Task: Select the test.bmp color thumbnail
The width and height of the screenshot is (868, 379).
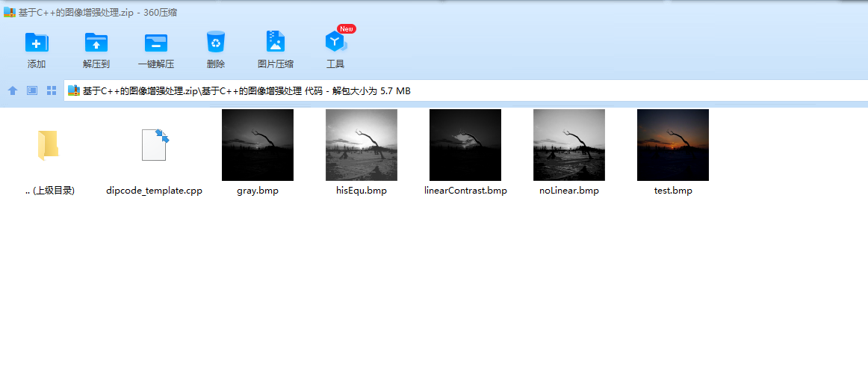Action: point(673,144)
